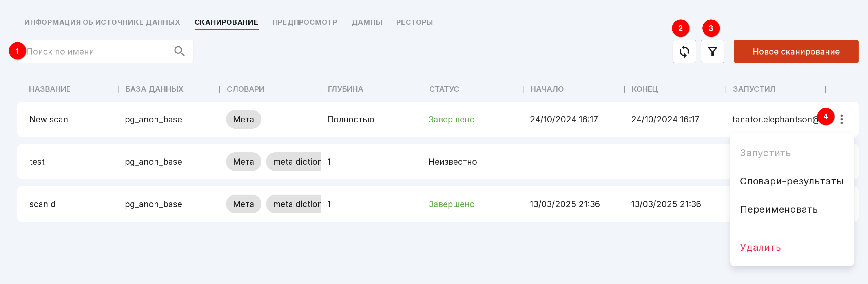Open three-dot menu for New scan row
Screen dimensions: 868x284
[841, 119]
